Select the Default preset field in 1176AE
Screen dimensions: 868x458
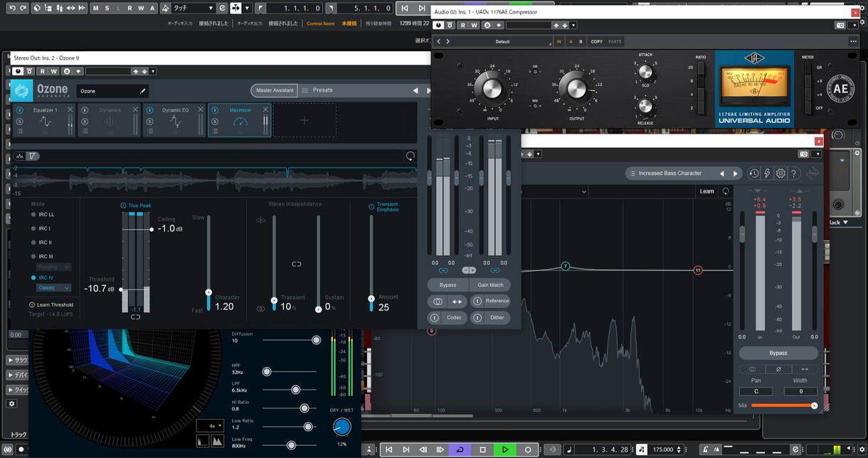pos(503,41)
